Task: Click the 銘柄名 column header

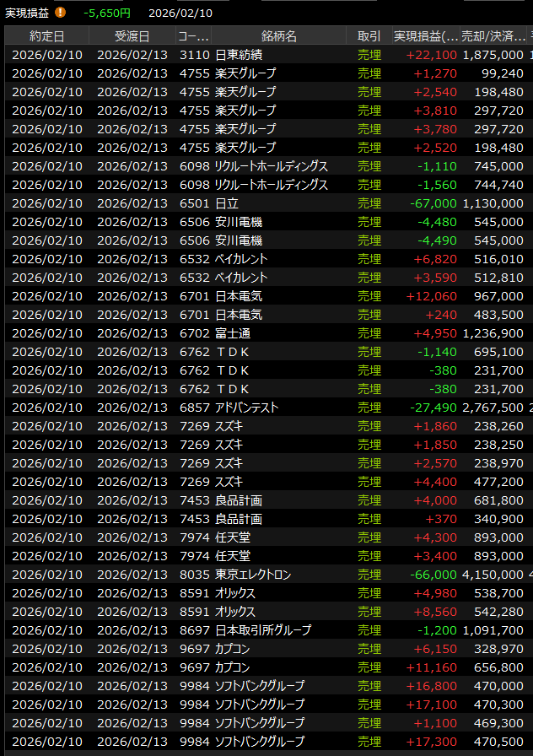Action: pos(278,36)
